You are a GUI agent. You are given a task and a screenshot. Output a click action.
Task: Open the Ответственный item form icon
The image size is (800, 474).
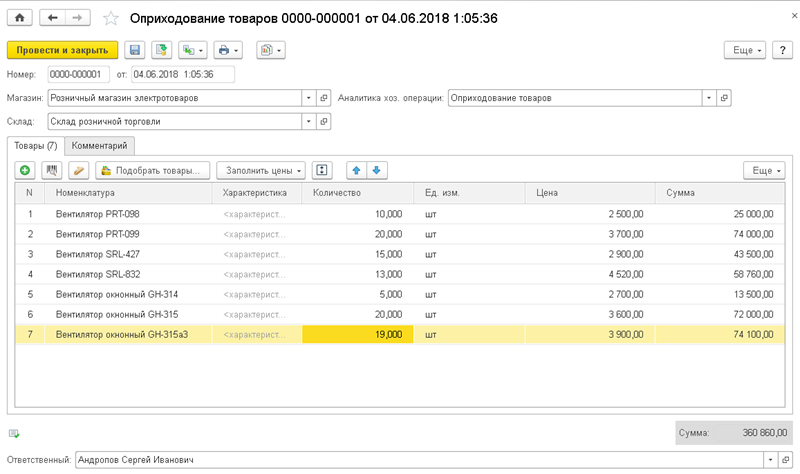point(785,460)
